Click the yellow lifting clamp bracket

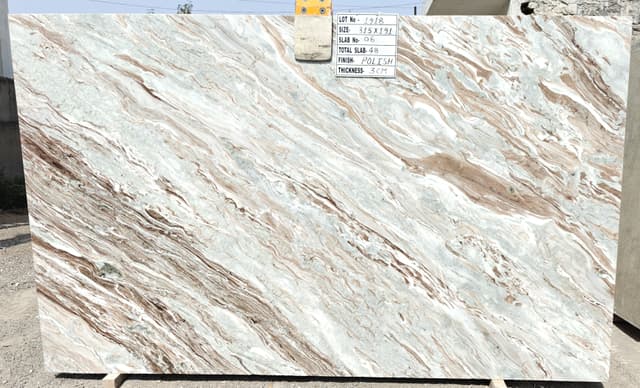[x=313, y=8]
